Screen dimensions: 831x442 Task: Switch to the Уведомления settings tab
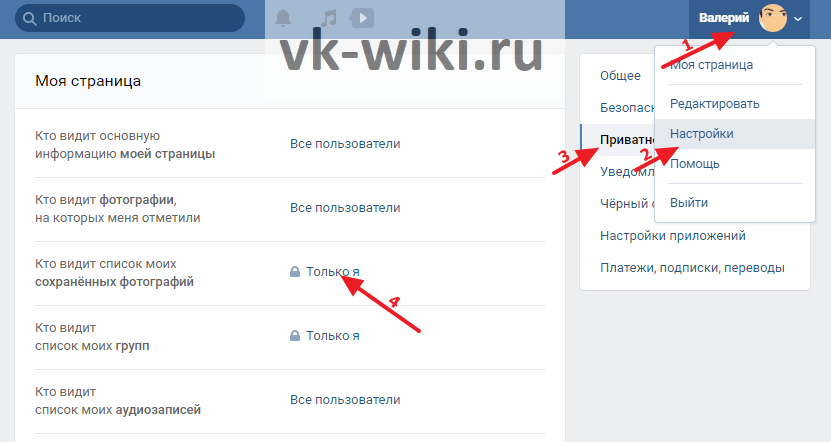coord(627,172)
